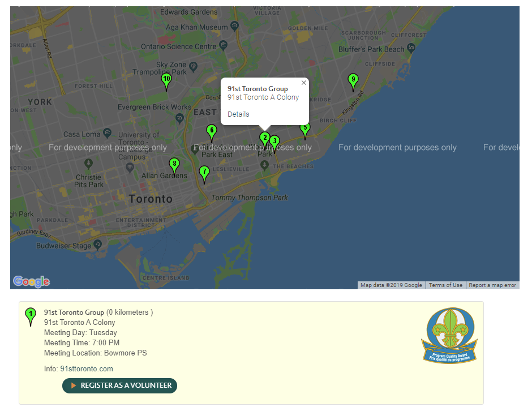Click 91st Toronto A Colony listing text

79,323
